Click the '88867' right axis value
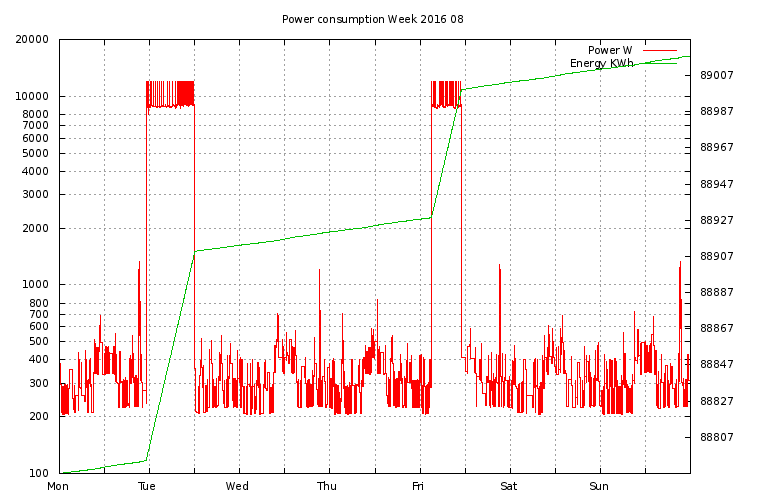Screen dimensions: 768x500 [x=717, y=328]
